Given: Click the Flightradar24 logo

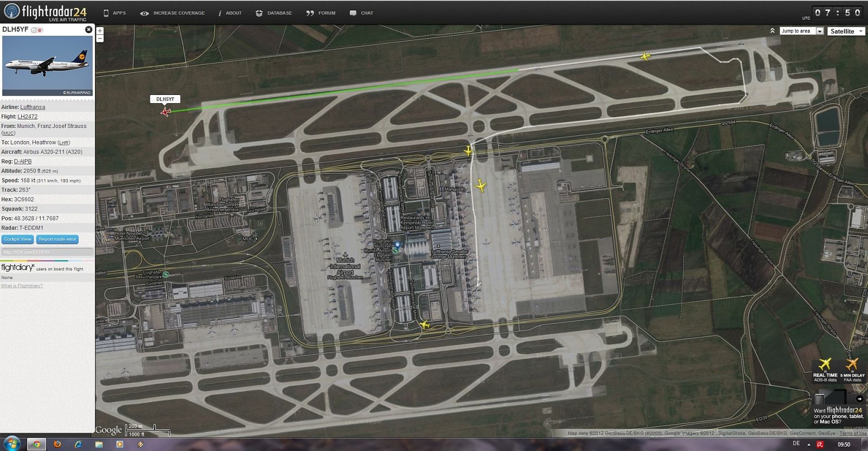Looking at the screenshot, I should 46,12.
